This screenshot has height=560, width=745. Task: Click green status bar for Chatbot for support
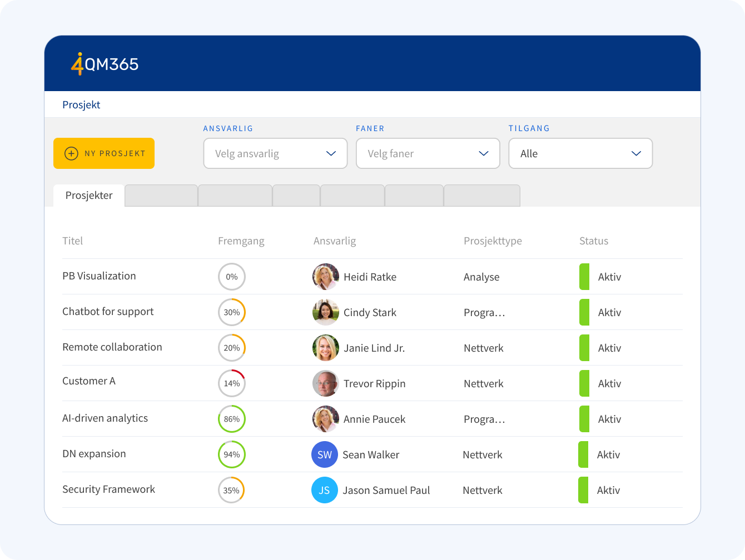coord(584,312)
